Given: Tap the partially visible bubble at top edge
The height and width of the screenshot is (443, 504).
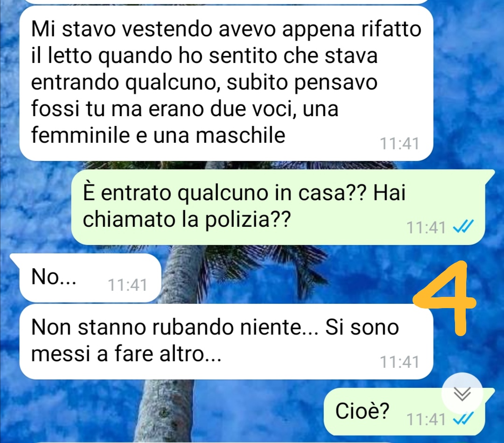Looking at the screenshot, I should [x=226, y=1].
